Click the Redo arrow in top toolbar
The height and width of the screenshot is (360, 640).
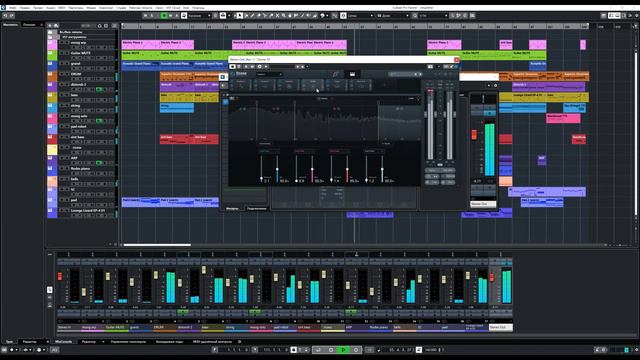pos(11,16)
